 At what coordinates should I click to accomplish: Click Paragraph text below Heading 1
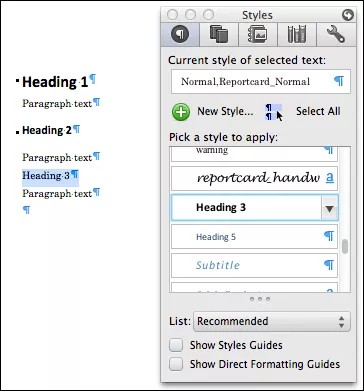pos(57,104)
